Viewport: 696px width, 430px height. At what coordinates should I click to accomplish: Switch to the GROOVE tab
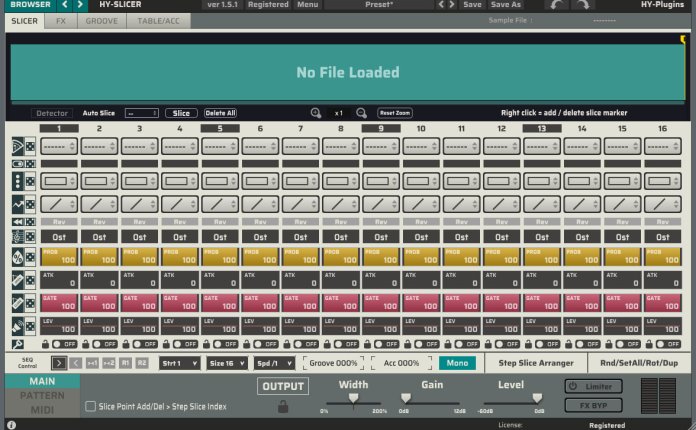(x=102, y=21)
